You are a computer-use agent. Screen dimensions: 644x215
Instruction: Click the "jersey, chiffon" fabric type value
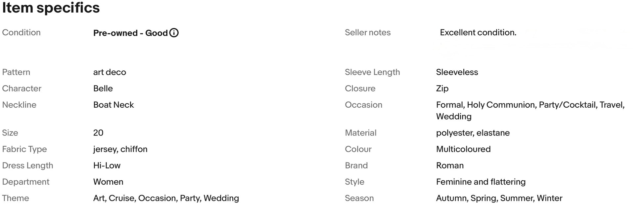[120, 149]
